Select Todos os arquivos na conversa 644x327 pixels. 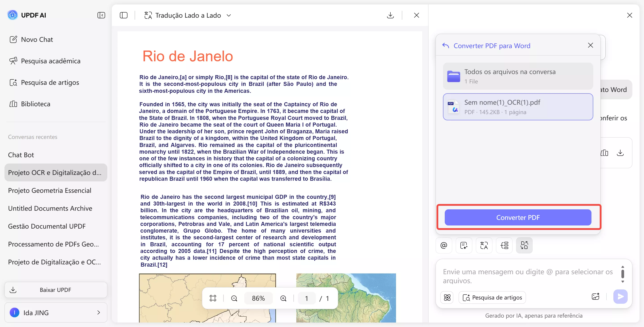click(x=518, y=76)
